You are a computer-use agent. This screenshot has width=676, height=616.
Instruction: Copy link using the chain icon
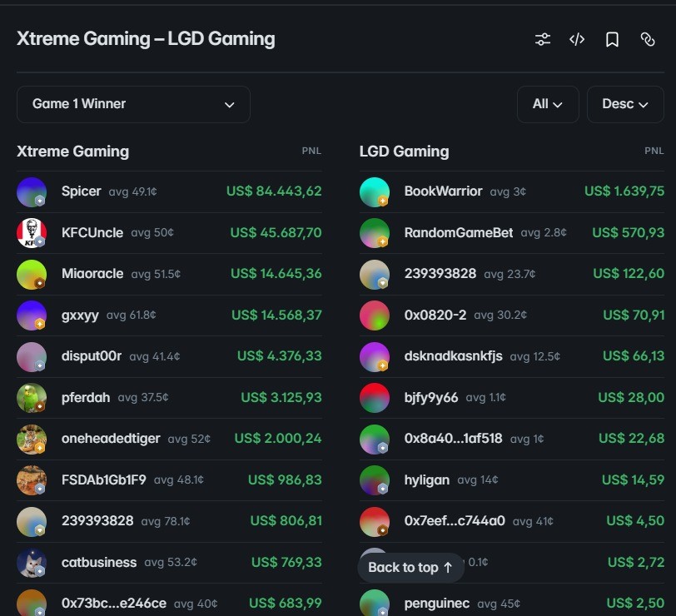tap(648, 39)
